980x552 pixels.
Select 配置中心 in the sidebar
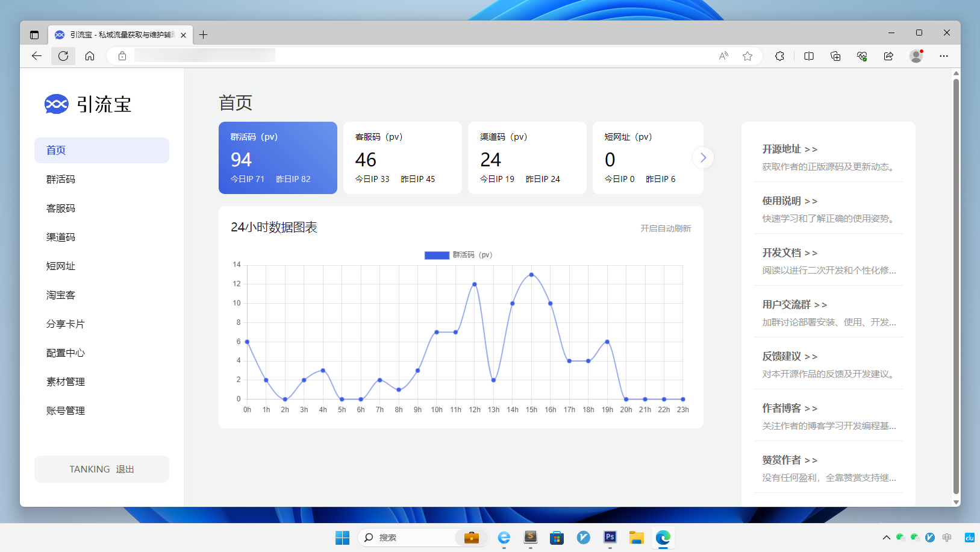point(65,353)
